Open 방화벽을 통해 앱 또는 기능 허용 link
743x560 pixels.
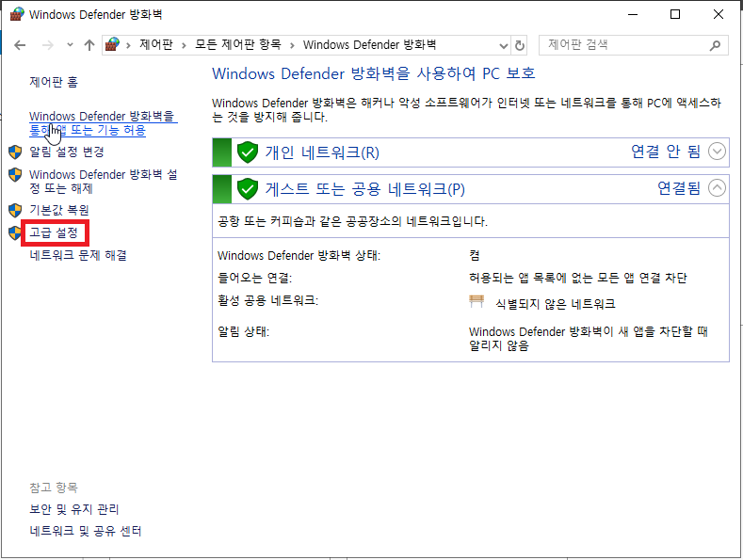(x=103, y=123)
